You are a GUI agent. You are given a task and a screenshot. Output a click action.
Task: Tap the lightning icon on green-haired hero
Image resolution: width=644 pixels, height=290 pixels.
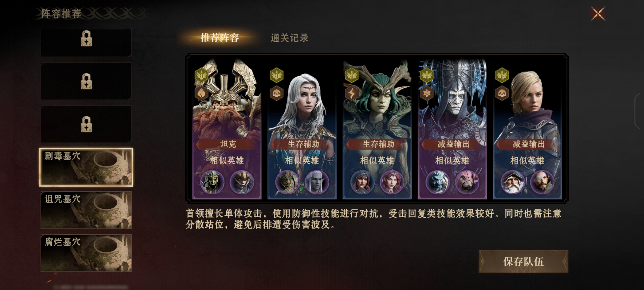[x=352, y=93]
